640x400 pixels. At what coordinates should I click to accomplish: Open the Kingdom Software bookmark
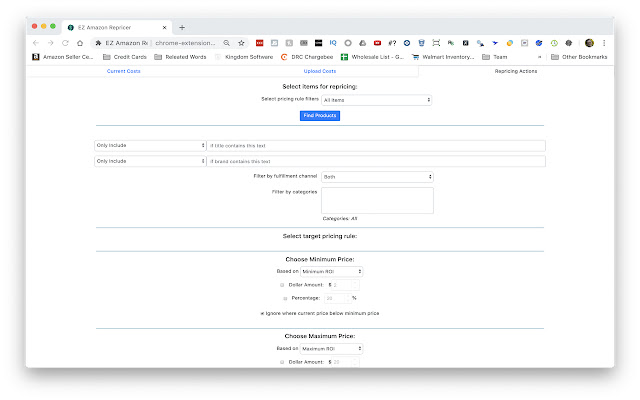coord(244,57)
